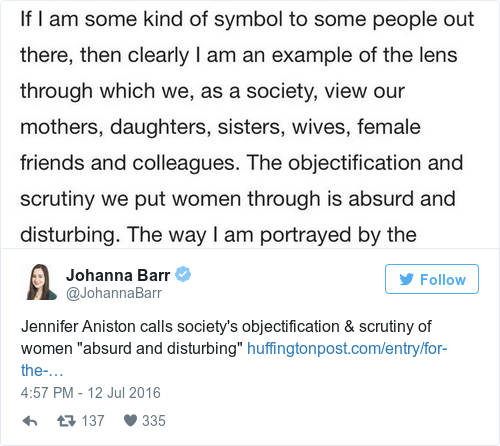This screenshot has width=500, height=446.
Task: Open the @JohannaBarr handle link
Action: pos(114,293)
